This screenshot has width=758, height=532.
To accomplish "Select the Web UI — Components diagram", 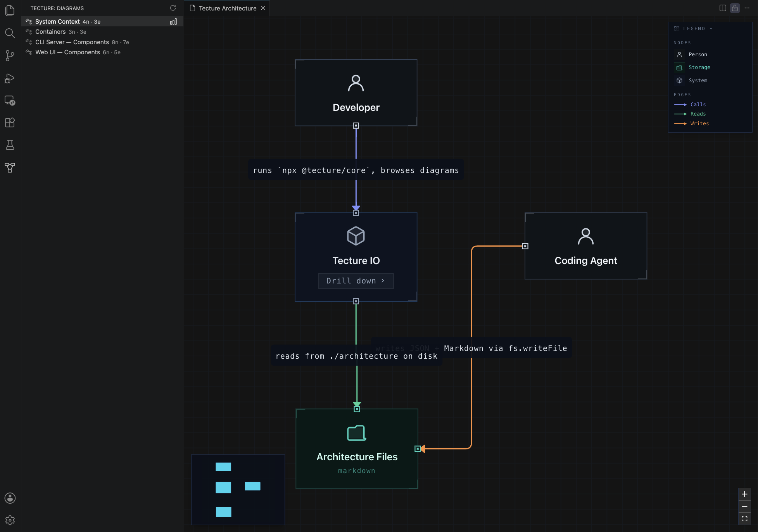I will (x=102, y=52).
